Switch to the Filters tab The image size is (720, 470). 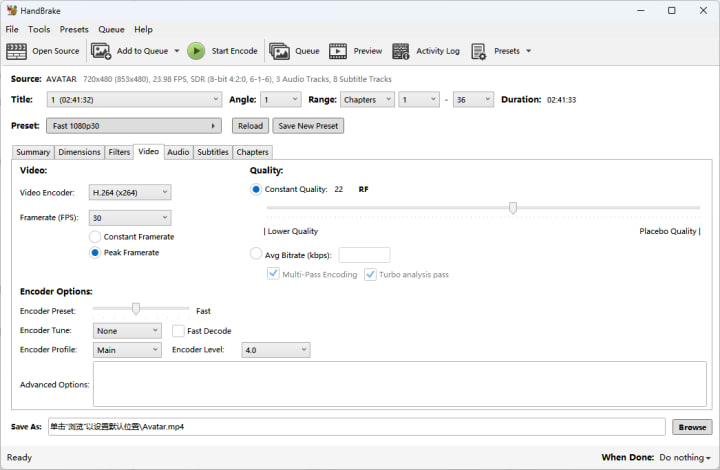pyautogui.click(x=119, y=152)
